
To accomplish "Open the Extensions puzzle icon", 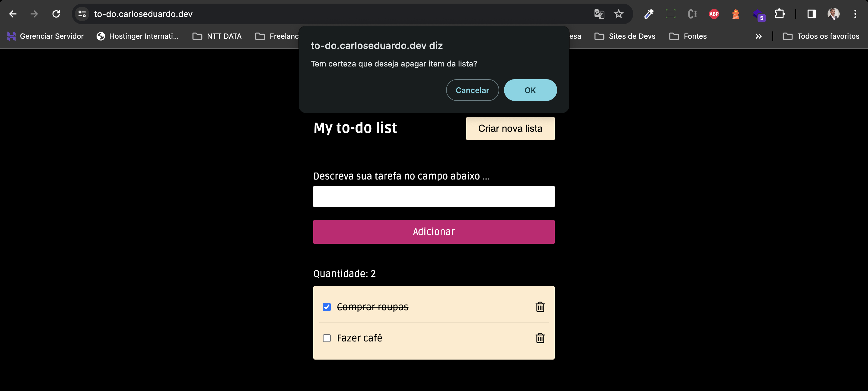I will [x=779, y=14].
